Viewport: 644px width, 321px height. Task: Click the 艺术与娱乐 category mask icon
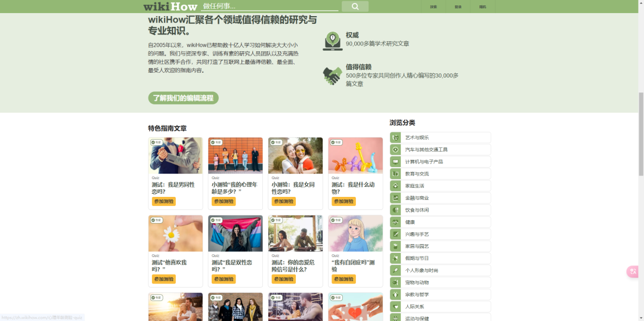395,138
